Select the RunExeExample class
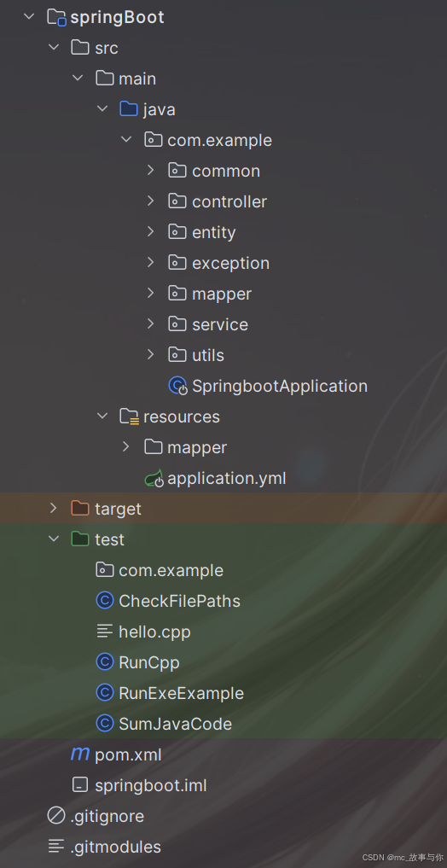 click(x=181, y=693)
